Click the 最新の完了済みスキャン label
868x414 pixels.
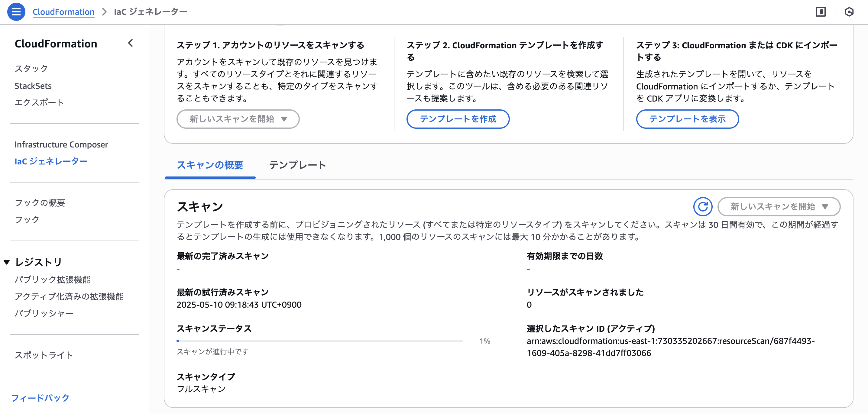coord(222,256)
